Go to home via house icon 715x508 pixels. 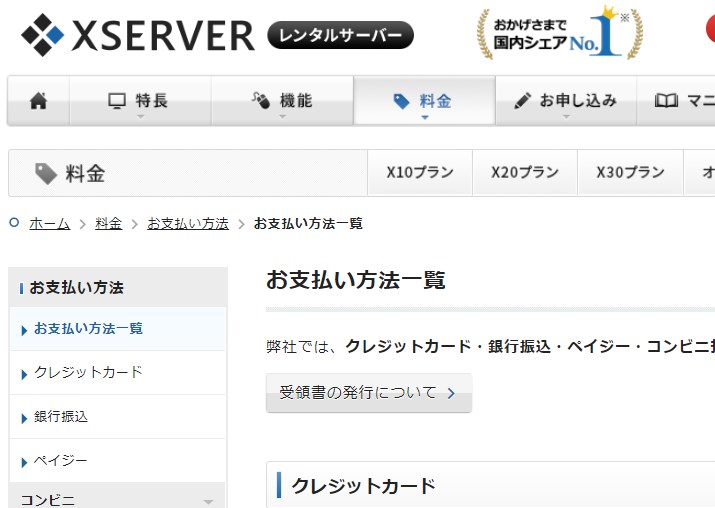tap(38, 101)
